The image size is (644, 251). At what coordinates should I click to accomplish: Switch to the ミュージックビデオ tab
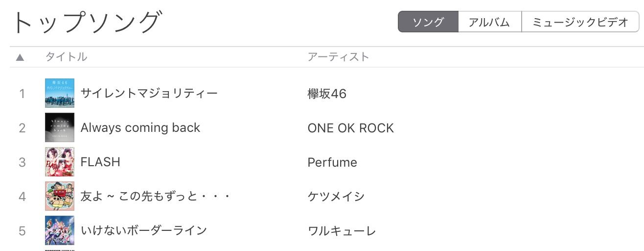(x=580, y=22)
